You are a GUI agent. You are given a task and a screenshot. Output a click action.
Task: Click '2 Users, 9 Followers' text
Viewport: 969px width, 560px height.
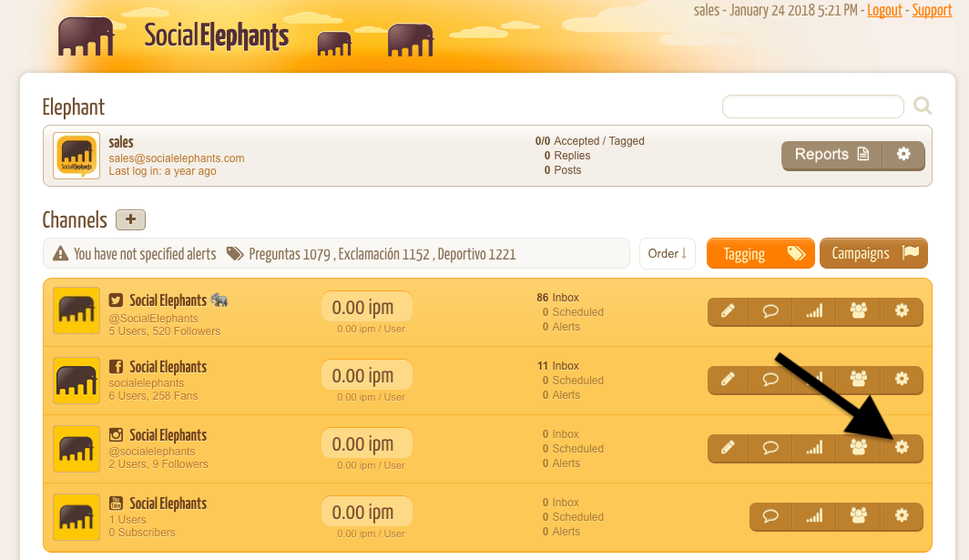pyautogui.click(x=158, y=464)
